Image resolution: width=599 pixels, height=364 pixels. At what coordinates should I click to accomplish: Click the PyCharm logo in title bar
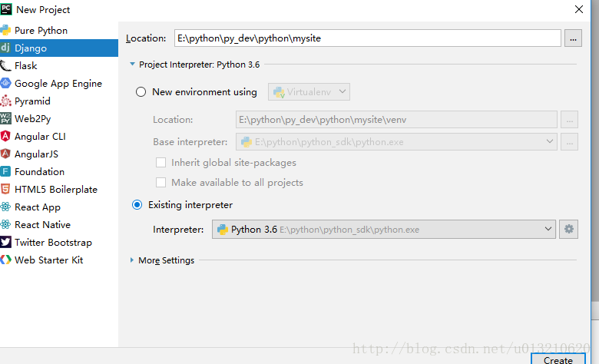[x=5, y=9]
